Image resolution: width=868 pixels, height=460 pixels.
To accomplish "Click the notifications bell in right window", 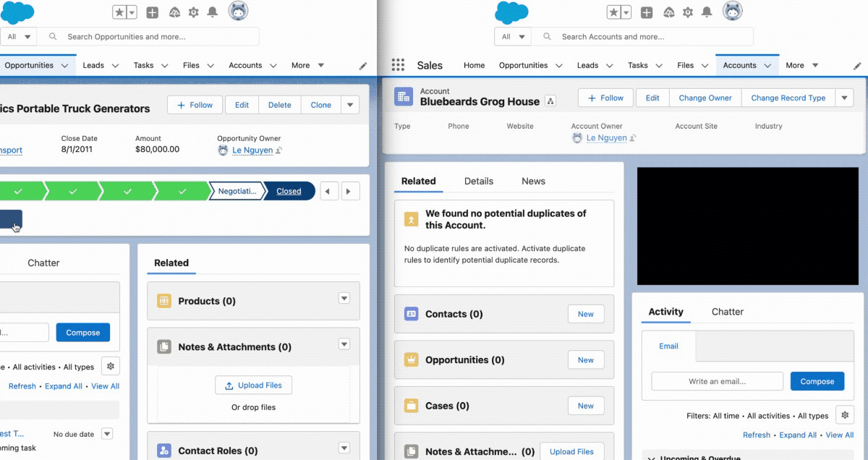I will coord(707,12).
